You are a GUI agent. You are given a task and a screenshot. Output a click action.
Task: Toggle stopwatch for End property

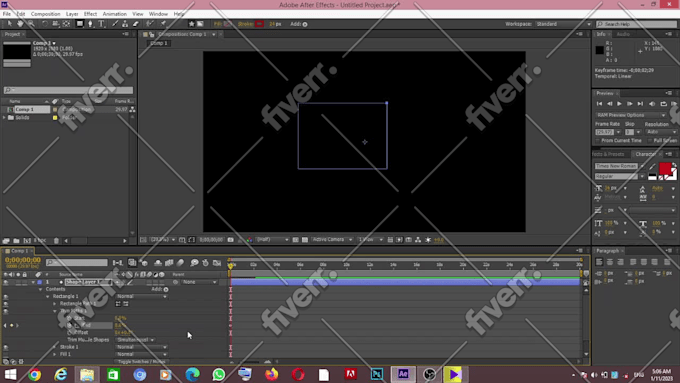[69, 325]
